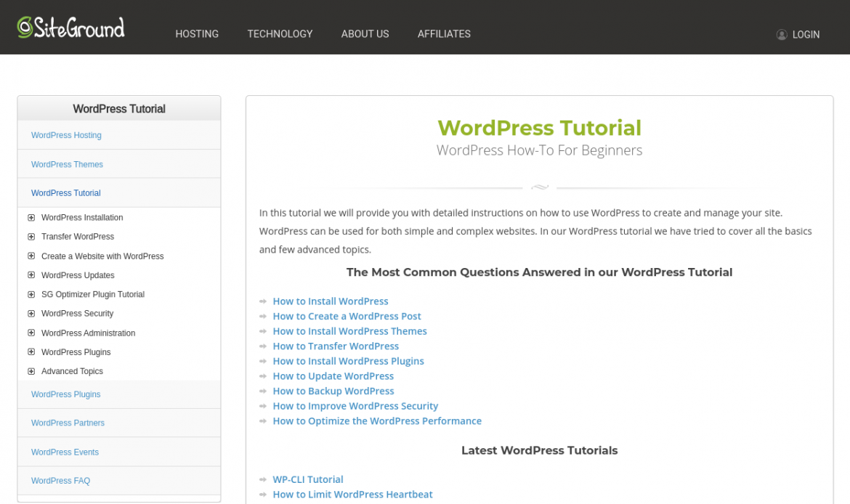Open the Transfer WordPress tree item text
850x504 pixels.
pyautogui.click(x=78, y=236)
